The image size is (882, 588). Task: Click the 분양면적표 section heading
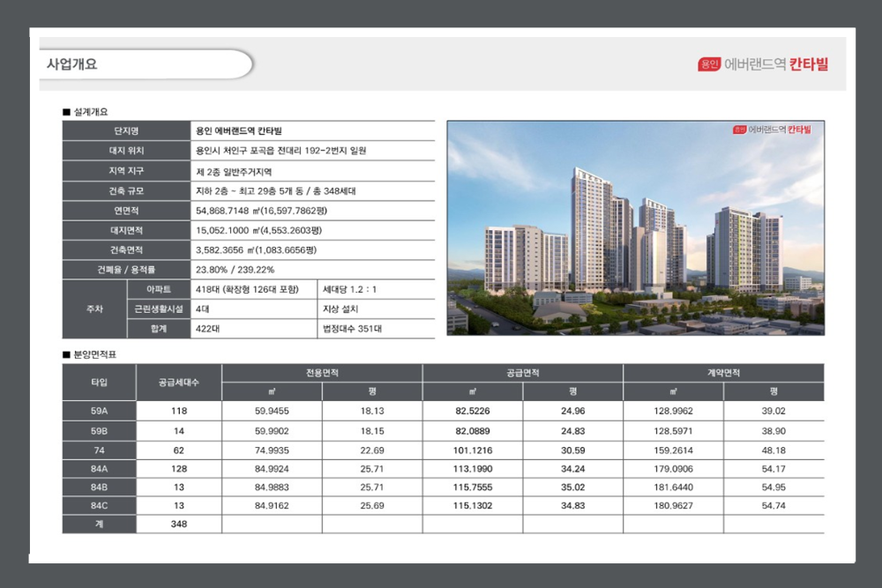click(x=94, y=354)
